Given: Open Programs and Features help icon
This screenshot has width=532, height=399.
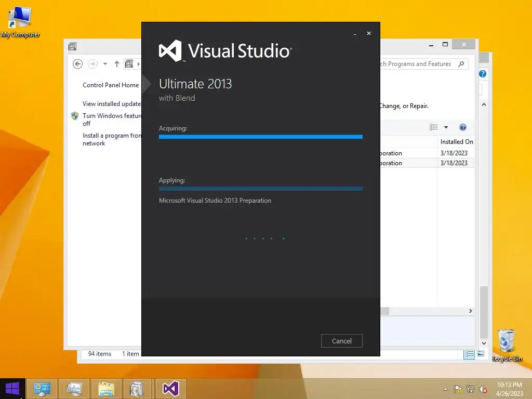Looking at the screenshot, I should pyautogui.click(x=463, y=127).
